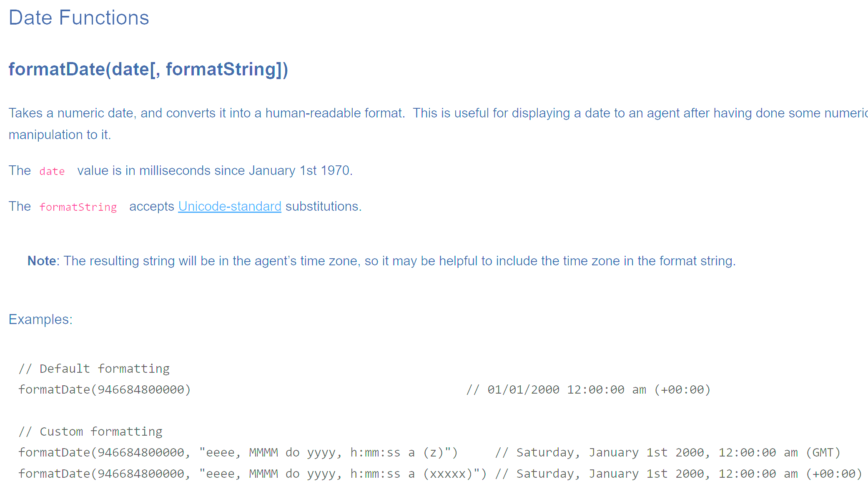Click the last Saturday output comment ending (+00:00)

click(678, 474)
